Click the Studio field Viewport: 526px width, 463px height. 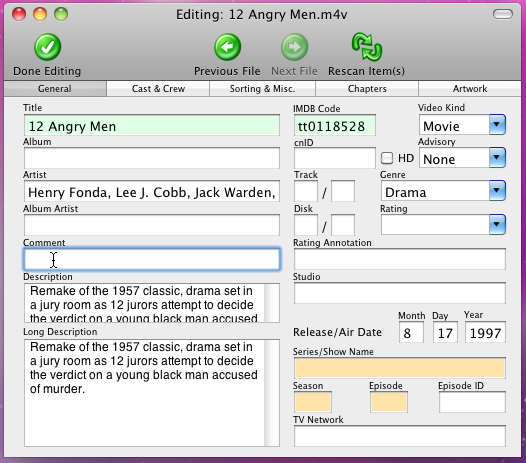(x=400, y=293)
